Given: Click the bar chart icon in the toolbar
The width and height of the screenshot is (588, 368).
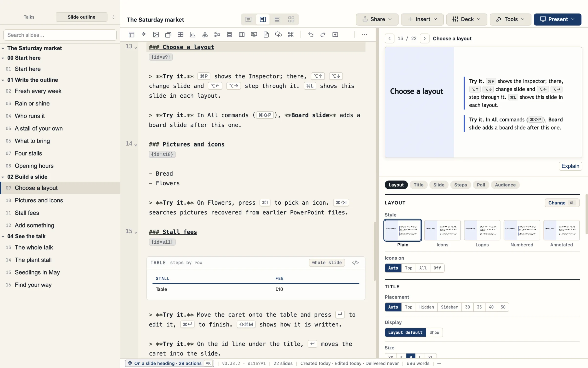Looking at the screenshot, I should point(193,35).
